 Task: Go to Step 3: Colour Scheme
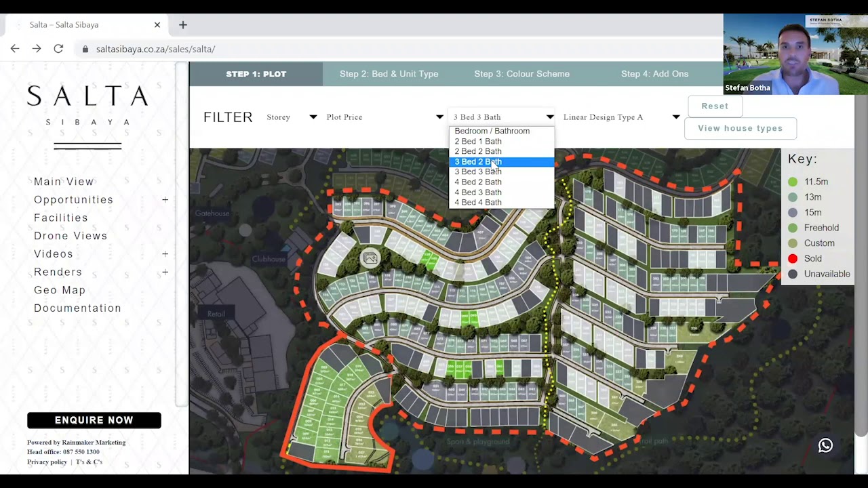[x=521, y=74]
